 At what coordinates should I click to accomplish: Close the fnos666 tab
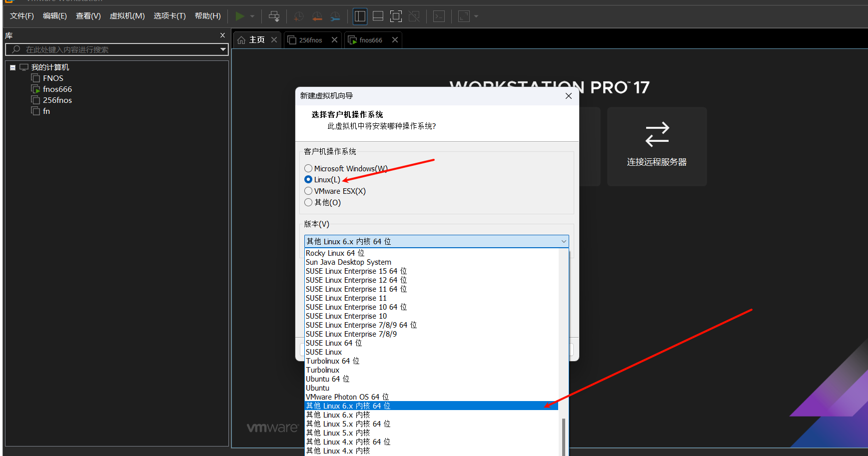pyautogui.click(x=395, y=40)
